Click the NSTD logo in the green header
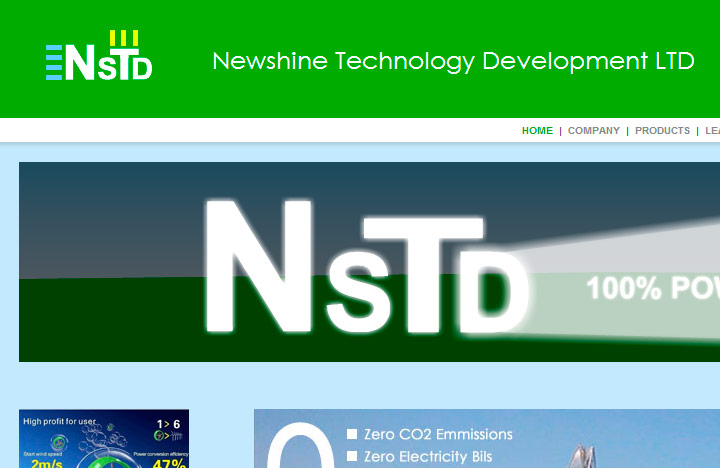This screenshot has height=468, width=720. click(99, 56)
